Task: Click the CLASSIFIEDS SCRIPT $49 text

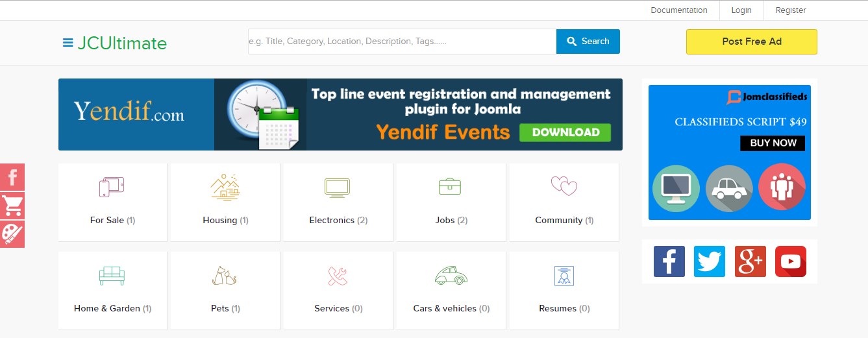Action: click(x=739, y=122)
